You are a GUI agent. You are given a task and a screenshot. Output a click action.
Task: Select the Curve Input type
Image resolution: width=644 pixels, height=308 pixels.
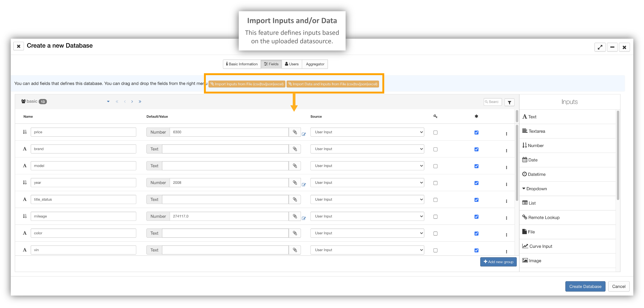coord(568,246)
